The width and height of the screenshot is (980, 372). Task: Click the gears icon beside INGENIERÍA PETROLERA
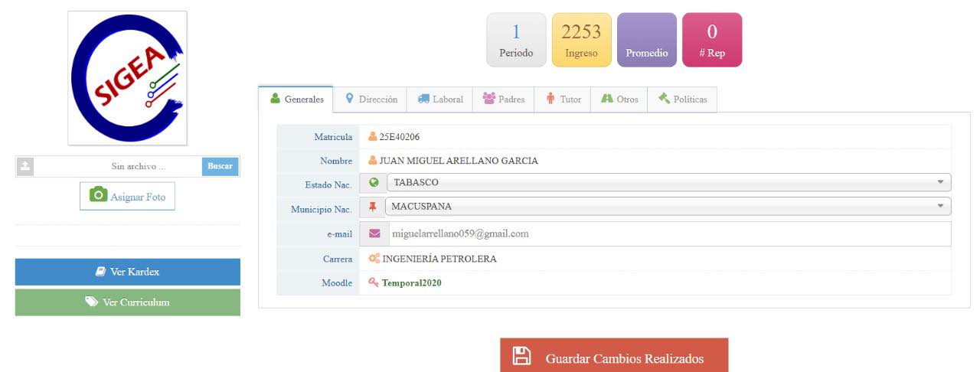374,259
